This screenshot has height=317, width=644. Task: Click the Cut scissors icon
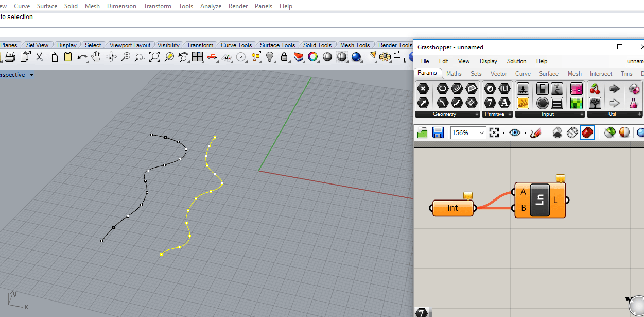[x=39, y=57]
